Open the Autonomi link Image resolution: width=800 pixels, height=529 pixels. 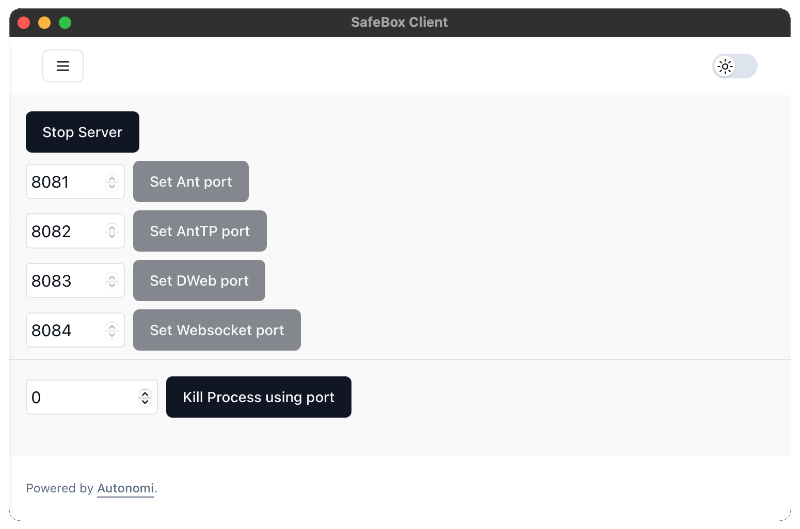(125, 488)
